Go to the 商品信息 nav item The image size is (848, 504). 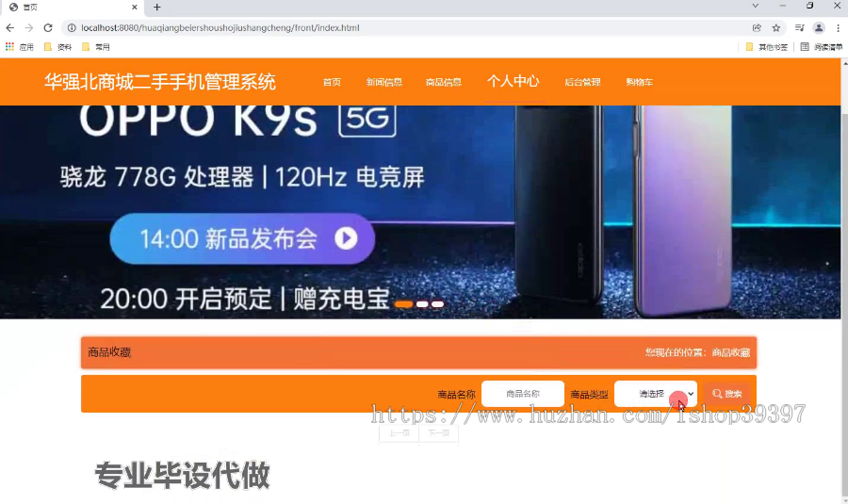(x=444, y=82)
